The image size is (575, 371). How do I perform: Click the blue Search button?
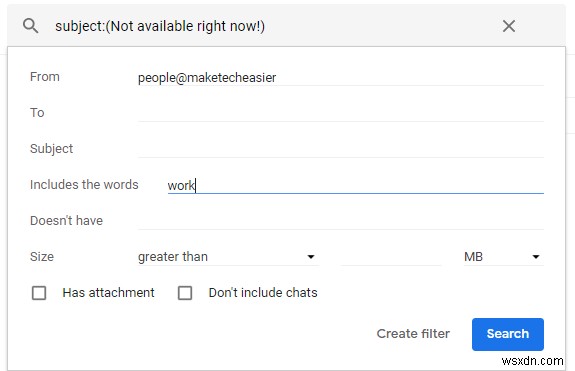tap(508, 334)
